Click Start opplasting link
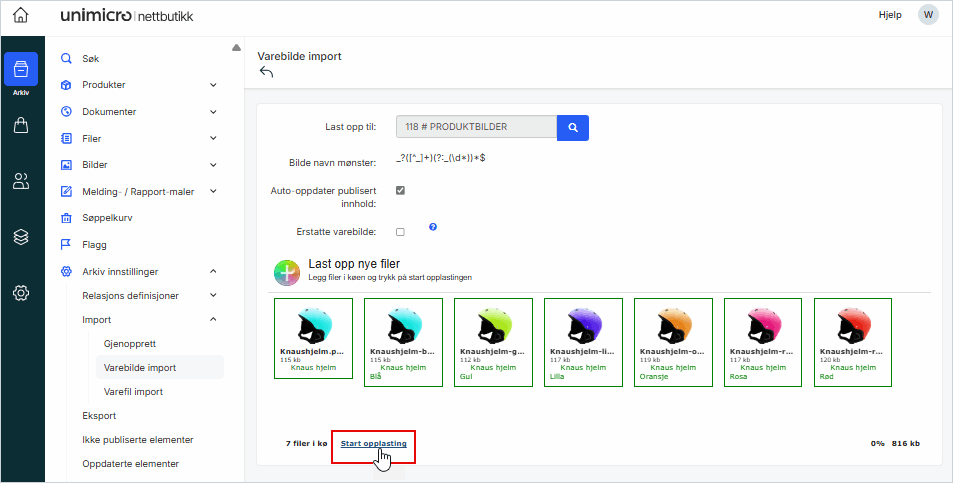The image size is (953, 483). pyautogui.click(x=373, y=443)
